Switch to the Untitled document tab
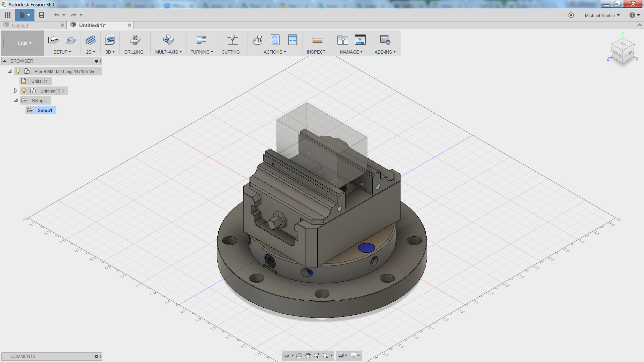The width and height of the screenshot is (644, 362). click(x=20, y=25)
